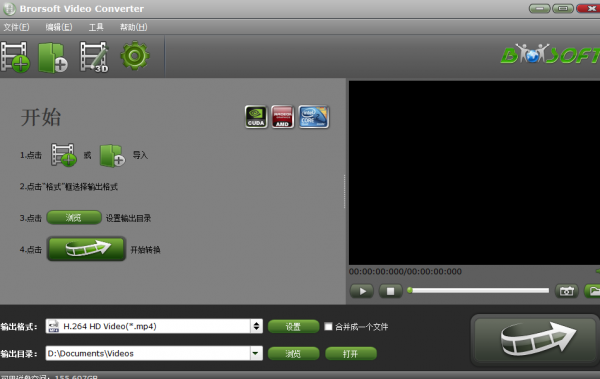
Task: Expand the output format dropdown arrows
Action: [x=256, y=326]
